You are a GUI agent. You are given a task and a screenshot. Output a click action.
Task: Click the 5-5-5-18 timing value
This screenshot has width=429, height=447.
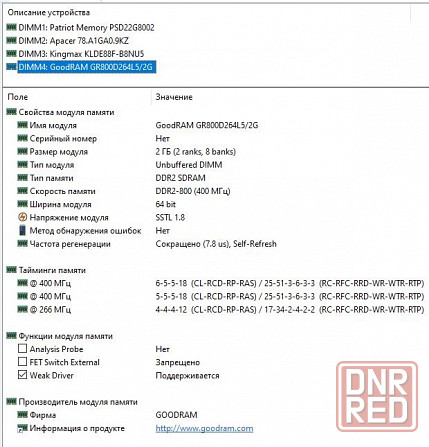(x=290, y=296)
